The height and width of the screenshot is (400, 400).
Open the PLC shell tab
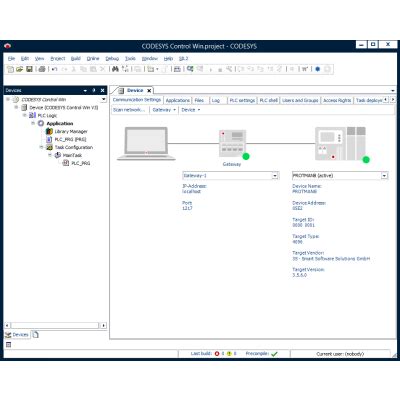269,100
